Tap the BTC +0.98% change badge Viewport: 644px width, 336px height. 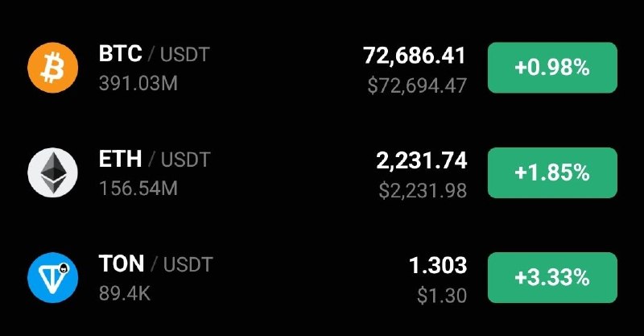[552, 68]
